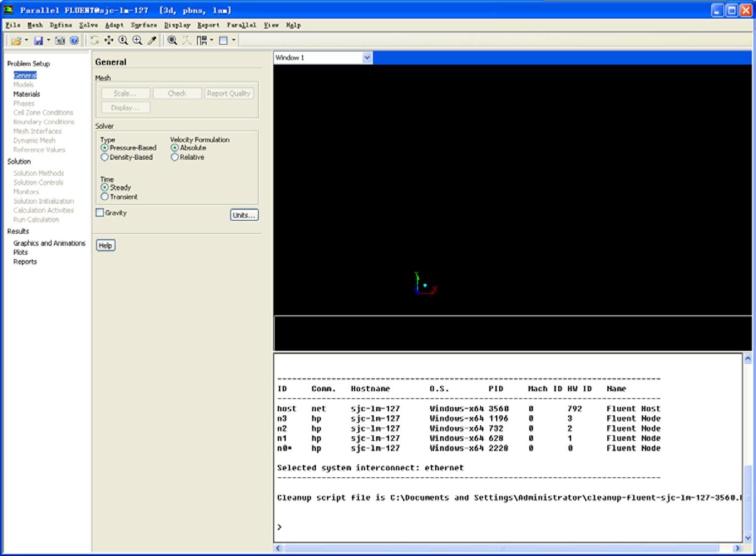The width and height of the screenshot is (756, 556).
Task: Click the open file folder icon
Action: (x=16, y=41)
